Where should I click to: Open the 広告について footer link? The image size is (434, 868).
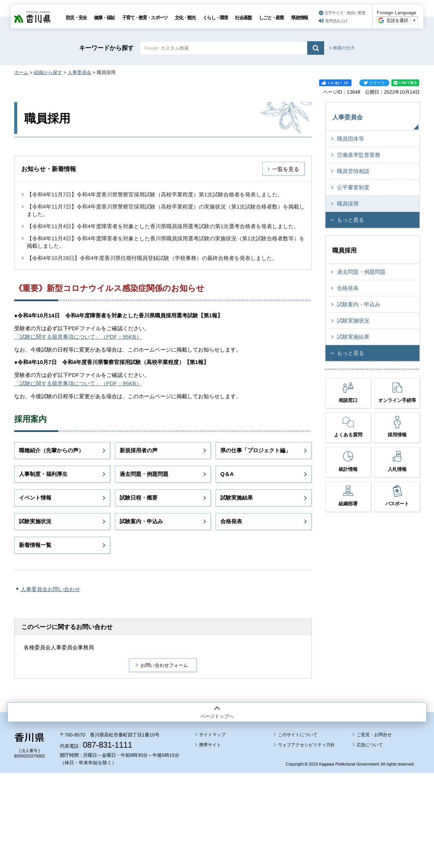point(369,745)
